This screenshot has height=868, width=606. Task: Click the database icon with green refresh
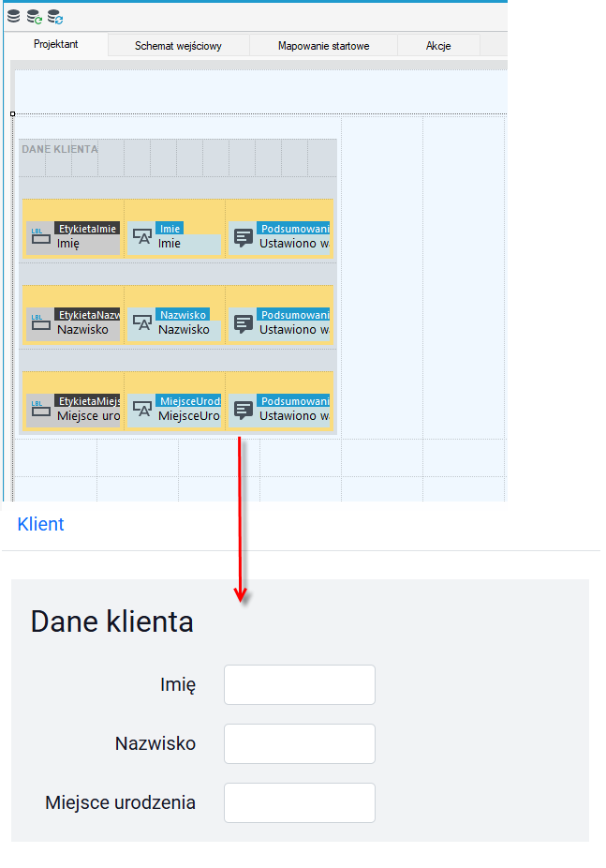coord(35,17)
